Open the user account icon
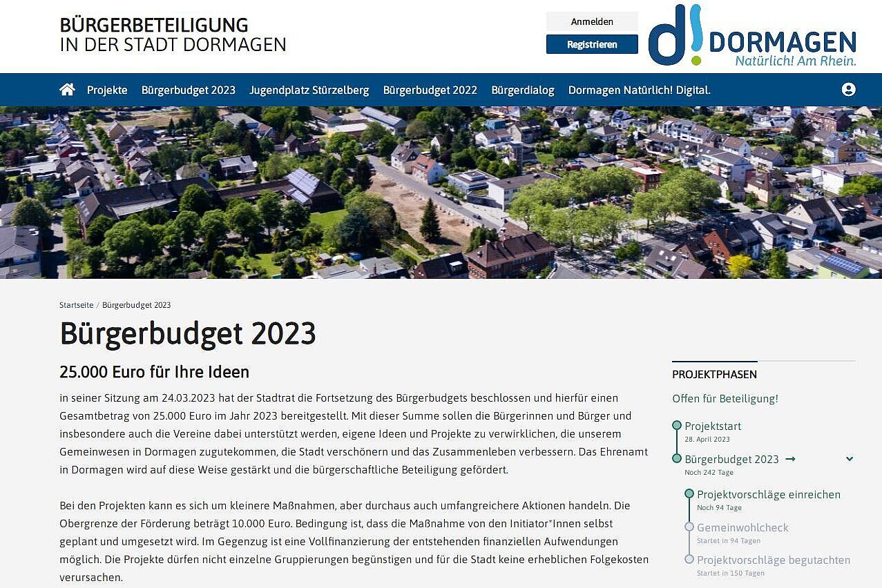 tap(849, 90)
